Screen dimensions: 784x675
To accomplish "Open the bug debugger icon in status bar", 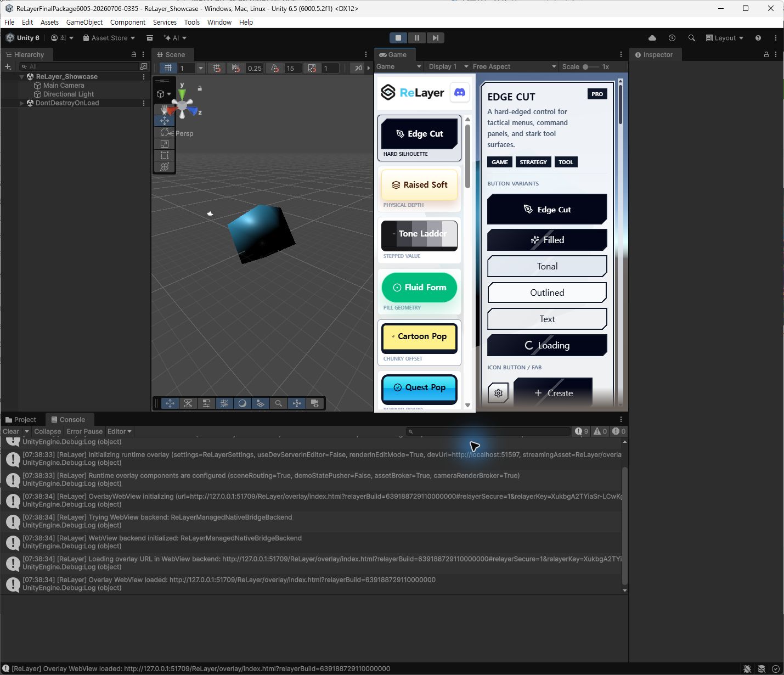I will (747, 669).
